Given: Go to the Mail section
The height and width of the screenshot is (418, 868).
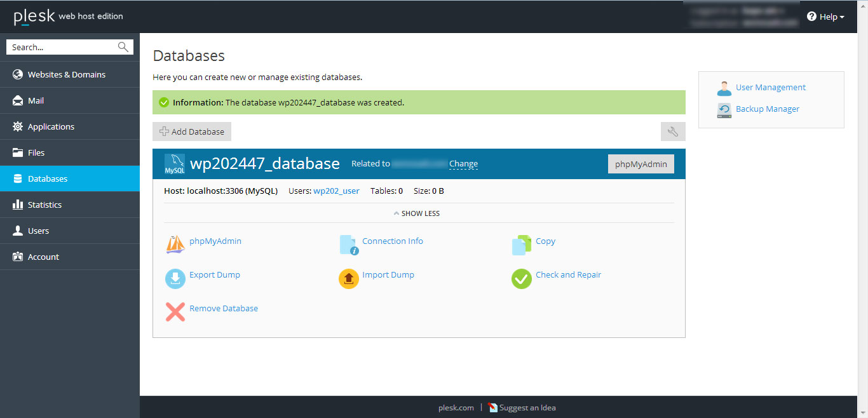Looking at the screenshot, I should click(70, 100).
